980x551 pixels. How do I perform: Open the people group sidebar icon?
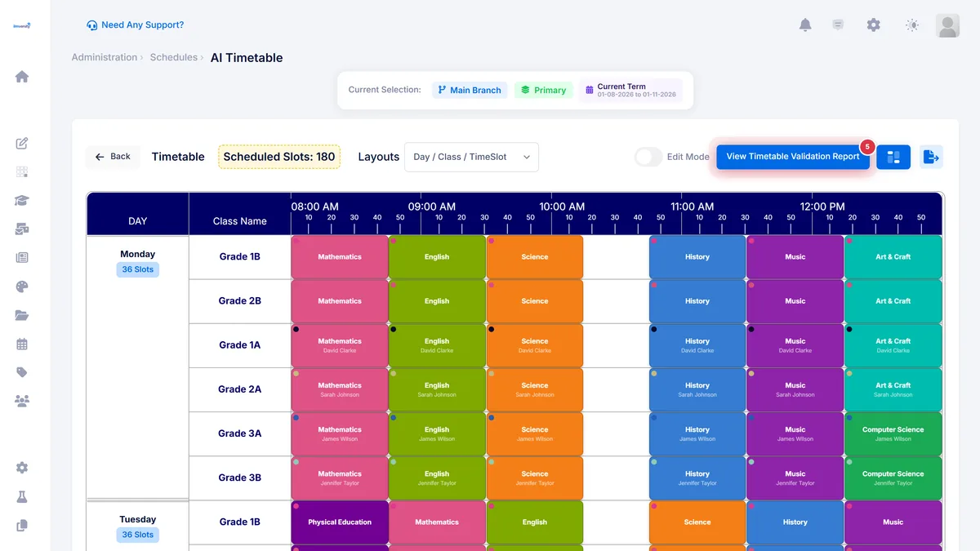[x=22, y=401]
